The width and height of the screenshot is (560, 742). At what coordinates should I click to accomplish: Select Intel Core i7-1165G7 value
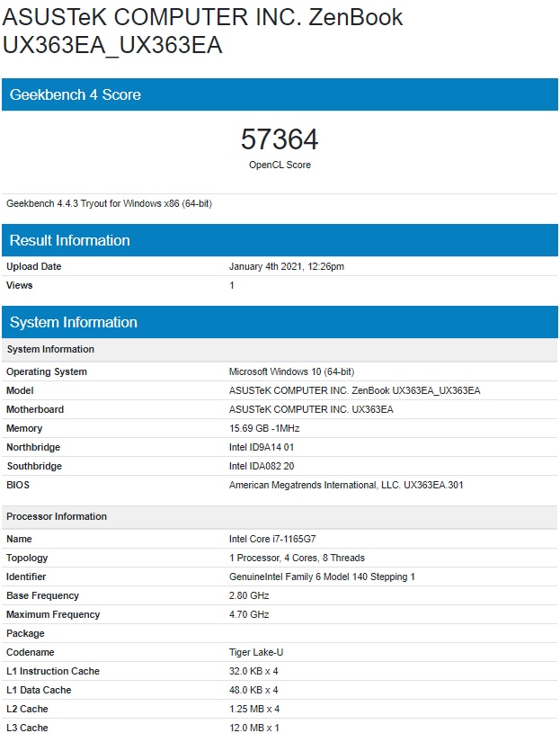272,539
